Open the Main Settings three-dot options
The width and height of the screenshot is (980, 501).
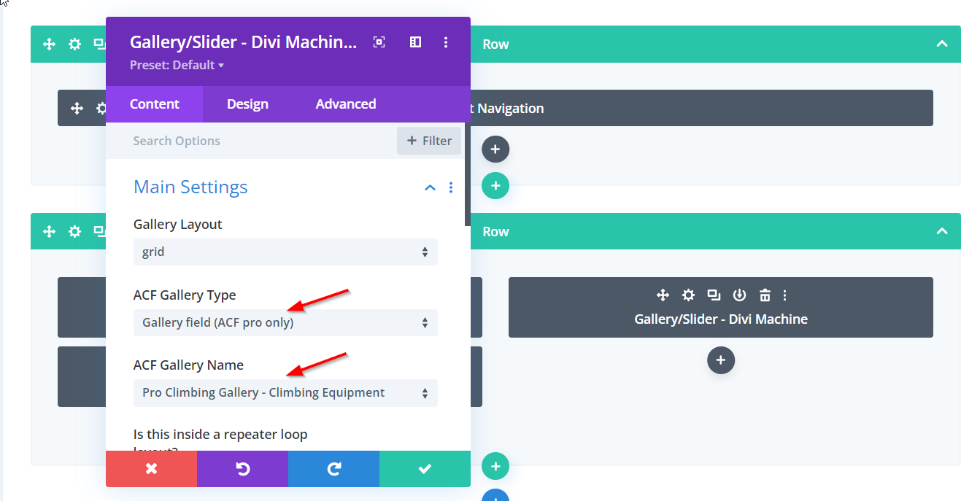451,187
